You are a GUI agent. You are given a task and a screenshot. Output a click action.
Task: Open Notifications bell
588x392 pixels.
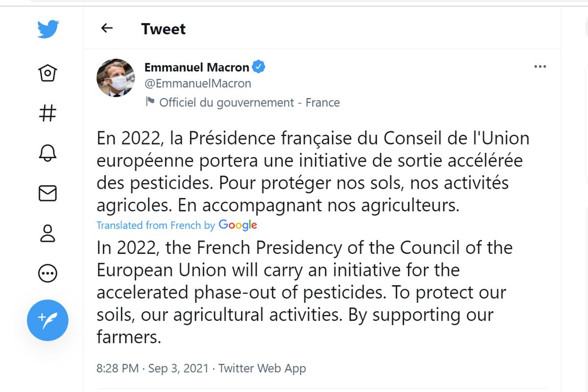[48, 153]
